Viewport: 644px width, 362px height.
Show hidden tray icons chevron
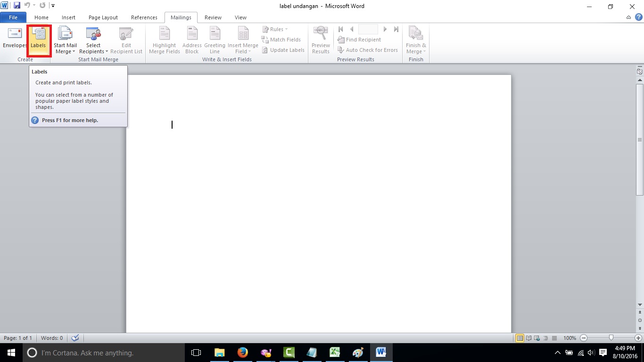pyautogui.click(x=558, y=353)
